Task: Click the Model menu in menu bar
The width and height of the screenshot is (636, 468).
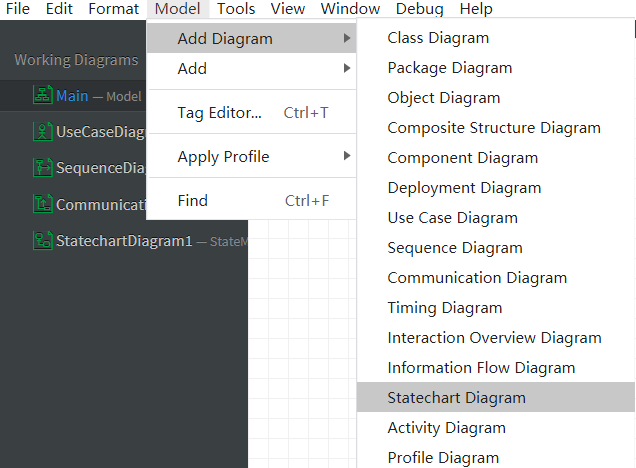Action: (178, 9)
